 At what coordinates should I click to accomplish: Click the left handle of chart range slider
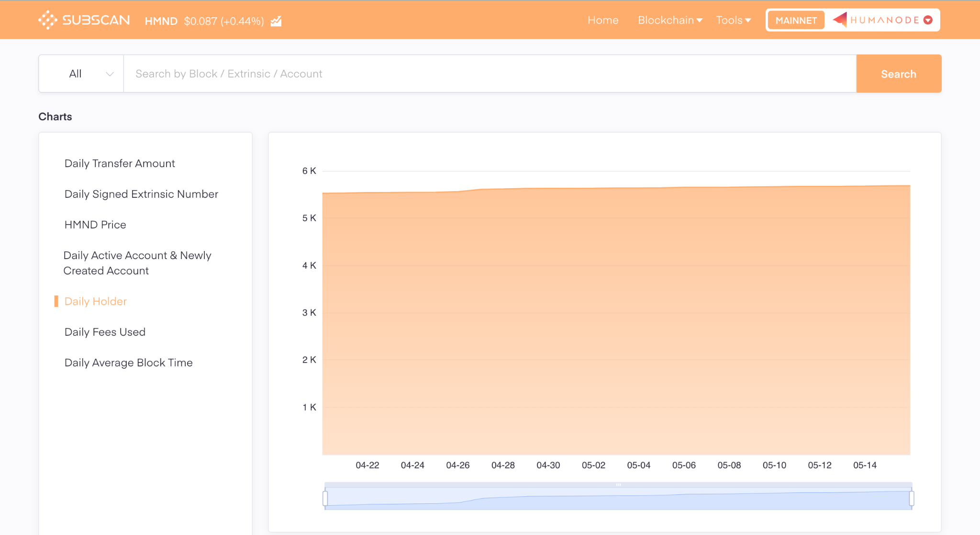[325, 499]
